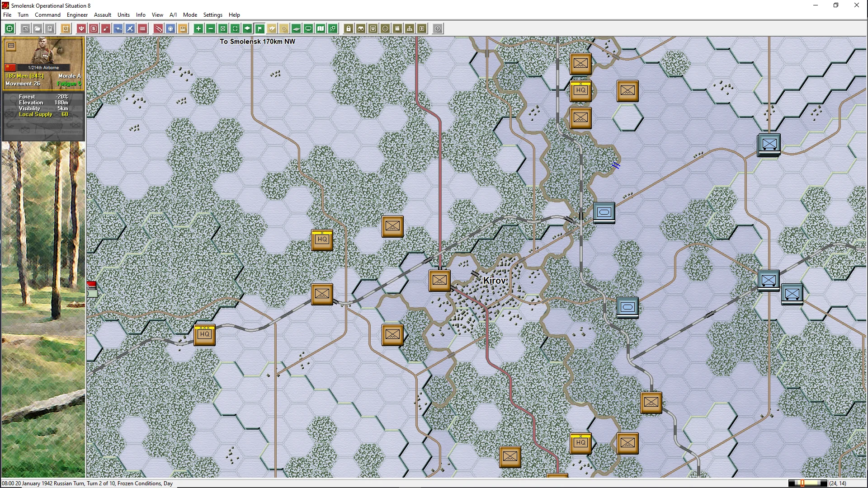Click the question mark help toolbar icon
Image resolution: width=868 pixels, height=488 pixels.
point(438,29)
